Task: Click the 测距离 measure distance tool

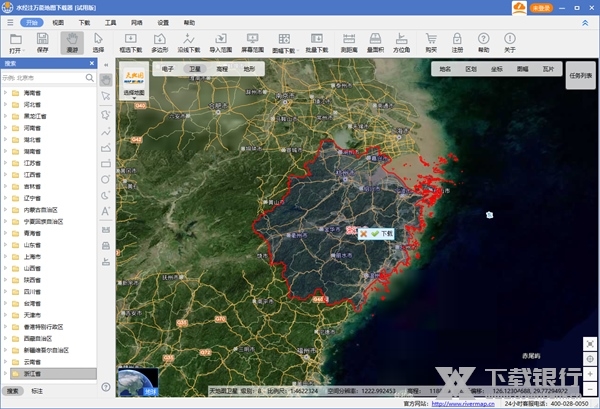Action: (x=349, y=41)
